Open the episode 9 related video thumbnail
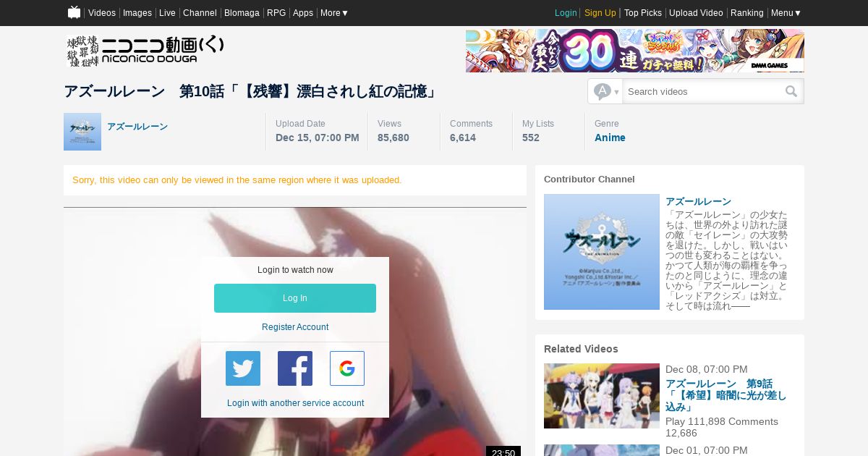 point(602,396)
